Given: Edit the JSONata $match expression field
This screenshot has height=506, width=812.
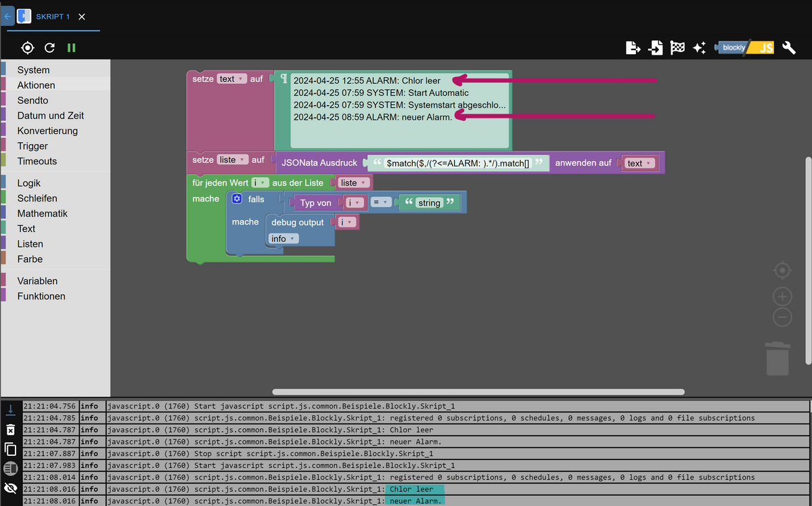Looking at the screenshot, I should pos(458,163).
